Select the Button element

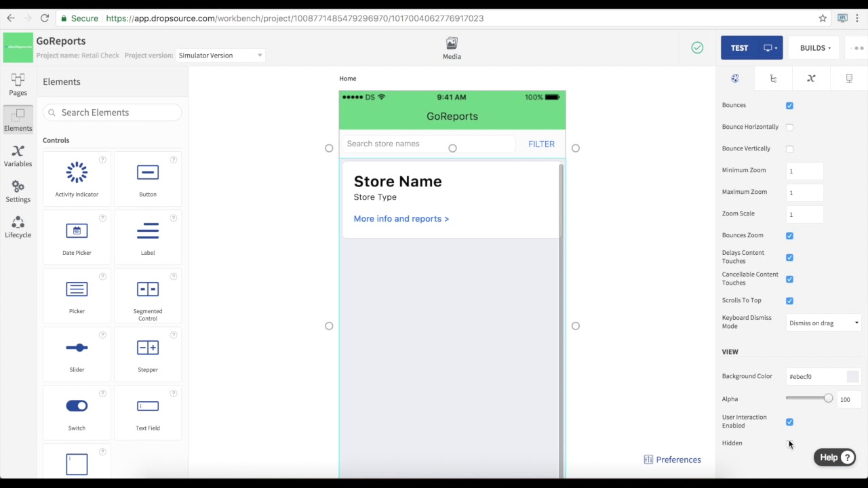tap(148, 179)
